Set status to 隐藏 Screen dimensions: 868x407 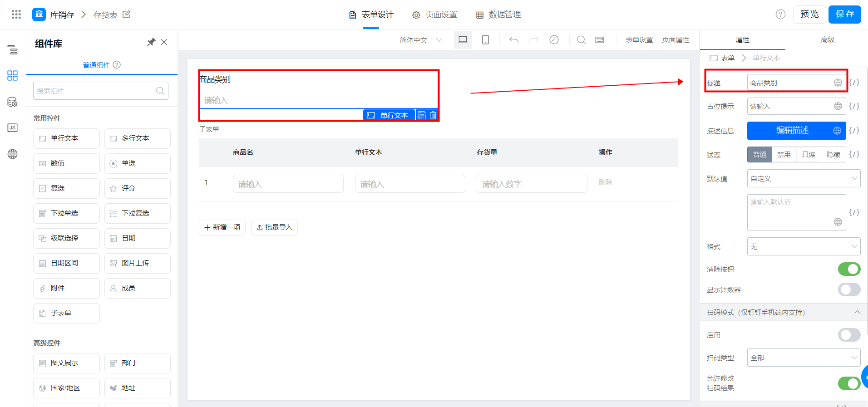[833, 155]
